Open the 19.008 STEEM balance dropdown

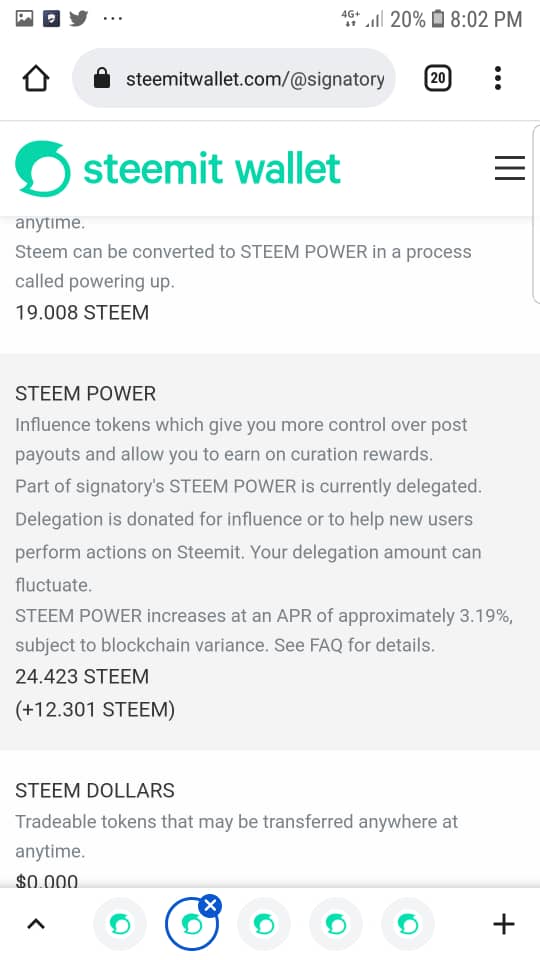(x=82, y=313)
